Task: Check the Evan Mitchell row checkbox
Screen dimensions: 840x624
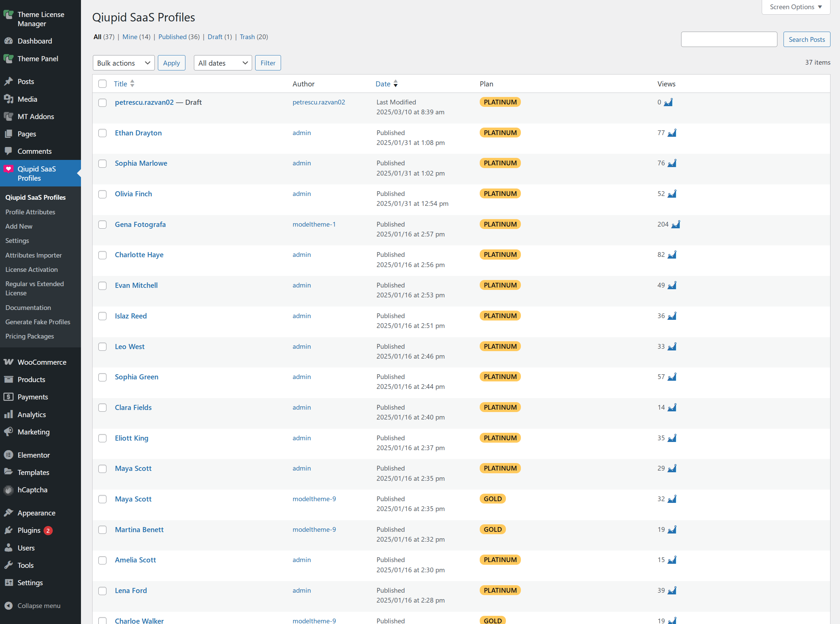Action: pyautogui.click(x=102, y=285)
